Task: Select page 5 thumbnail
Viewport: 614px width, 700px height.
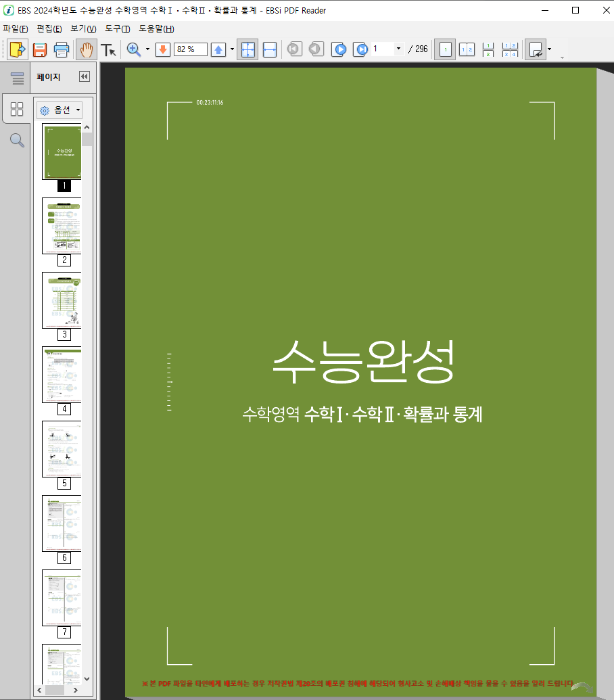Action: click(x=62, y=449)
